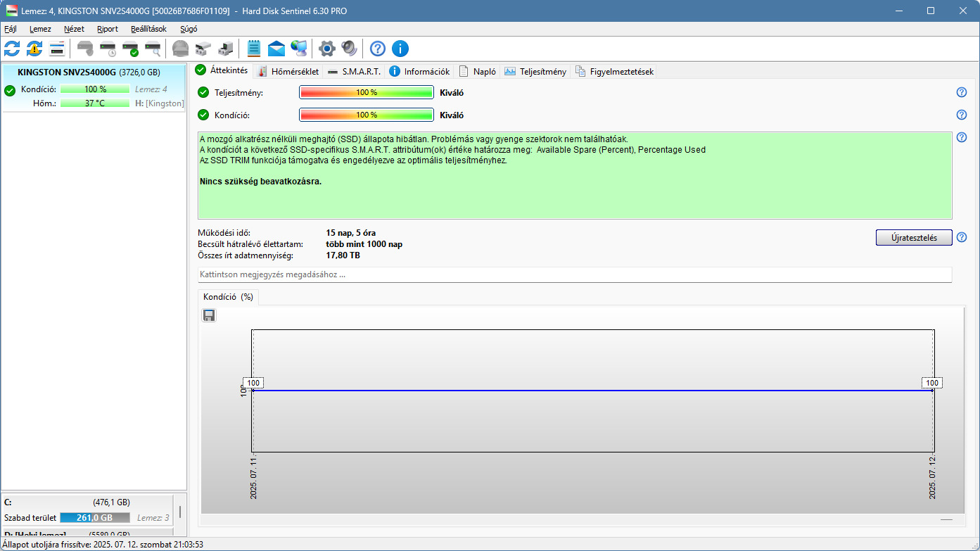Click the left-panel Kondíció 100 % bar
The height and width of the screenshot is (551, 980).
click(x=95, y=89)
